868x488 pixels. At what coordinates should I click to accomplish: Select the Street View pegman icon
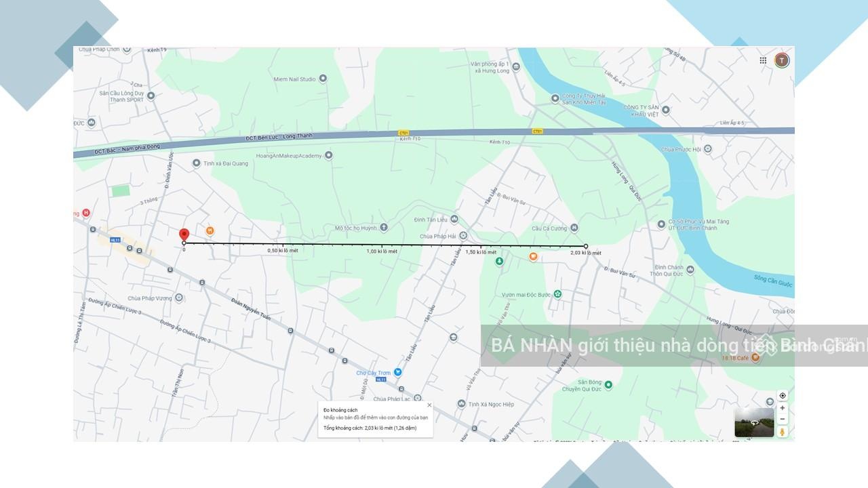click(782, 432)
